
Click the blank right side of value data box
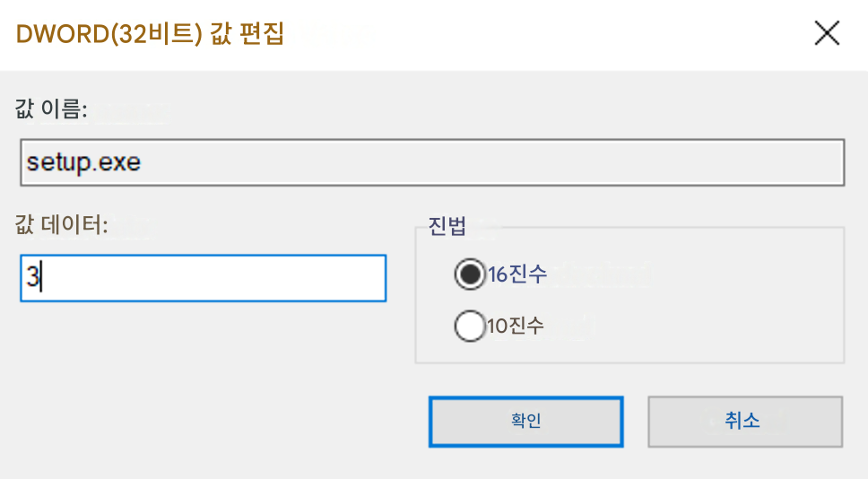click(249, 278)
